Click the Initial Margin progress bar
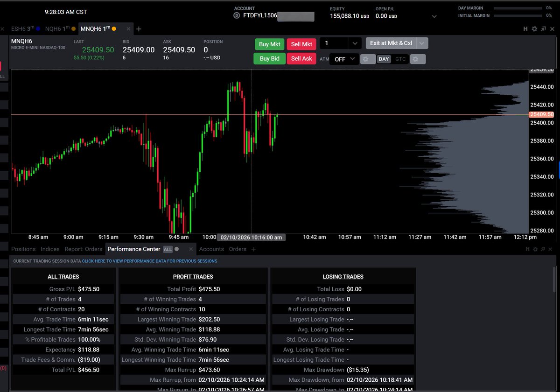The width and height of the screenshot is (560, 392). [518, 16]
